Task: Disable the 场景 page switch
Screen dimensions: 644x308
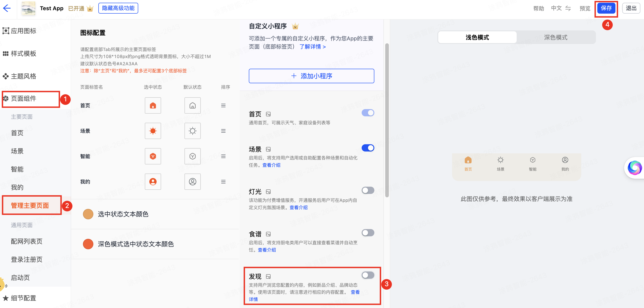Action: tap(368, 148)
